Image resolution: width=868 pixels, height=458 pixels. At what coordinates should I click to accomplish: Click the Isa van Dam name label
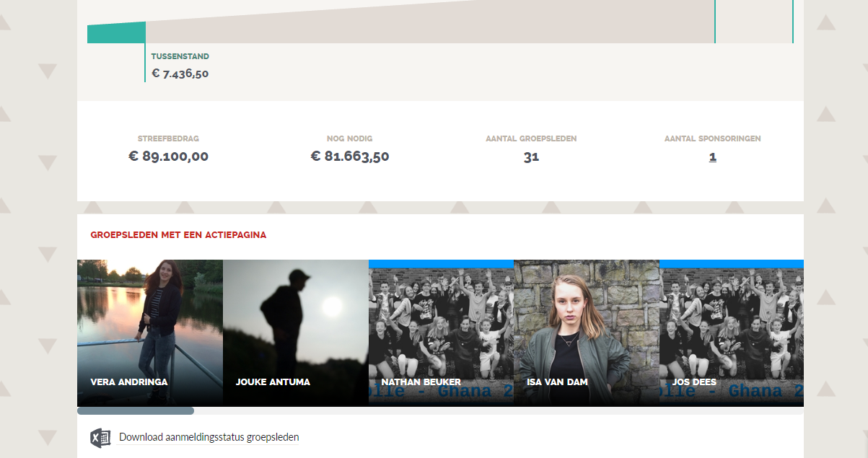557,382
